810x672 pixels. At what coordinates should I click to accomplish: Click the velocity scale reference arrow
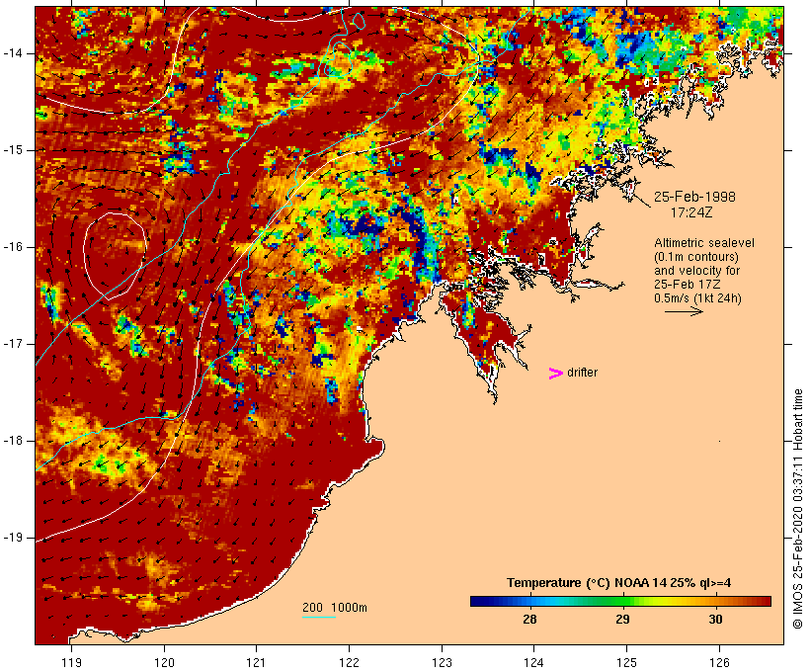coord(684,311)
